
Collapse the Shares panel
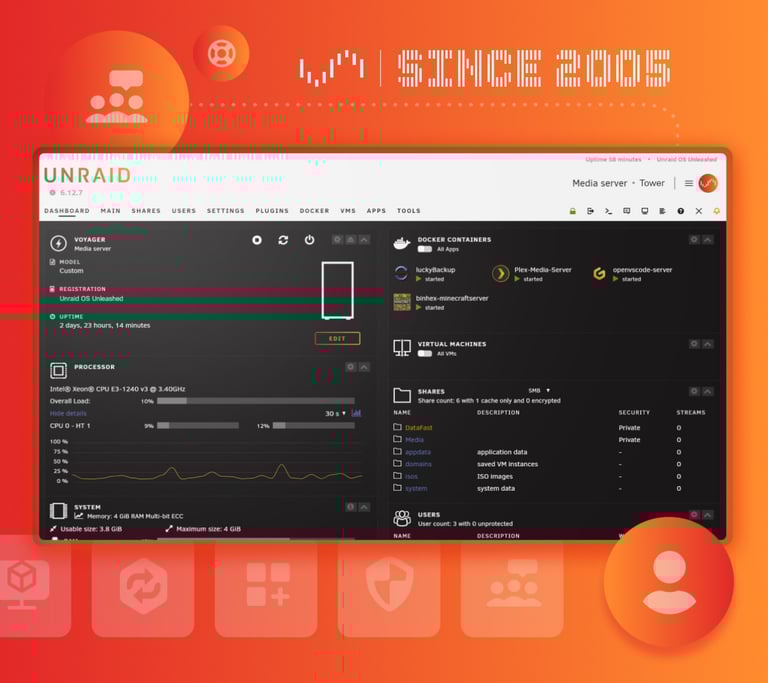(708, 391)
